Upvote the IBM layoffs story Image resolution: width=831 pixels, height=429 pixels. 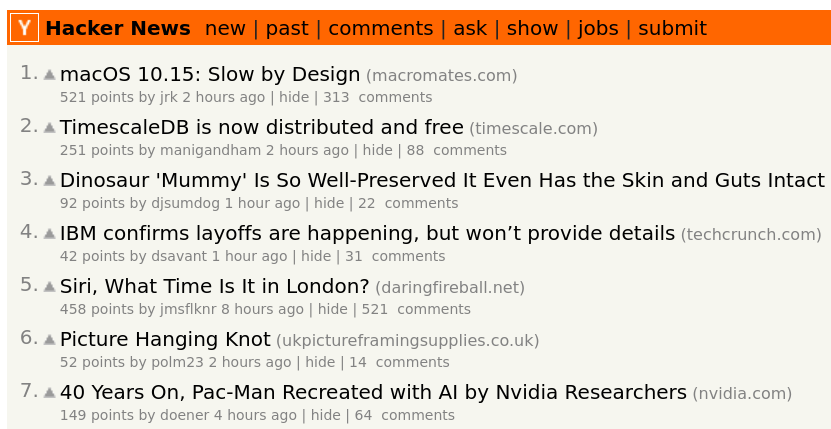pos(49,234)
